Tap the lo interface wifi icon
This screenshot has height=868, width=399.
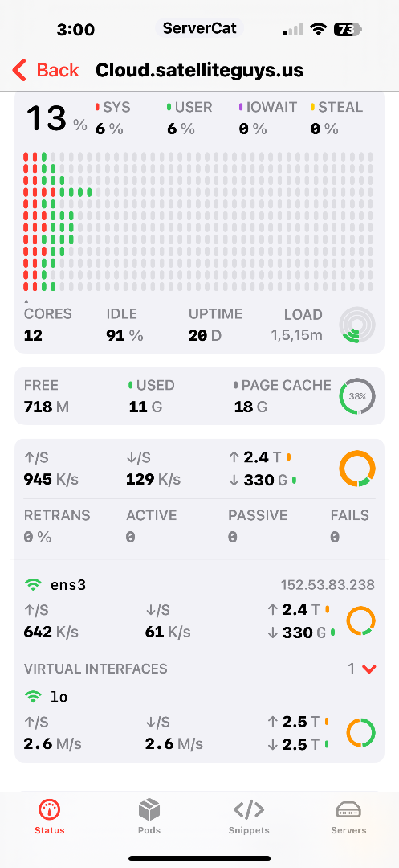[x=33, y=697]
